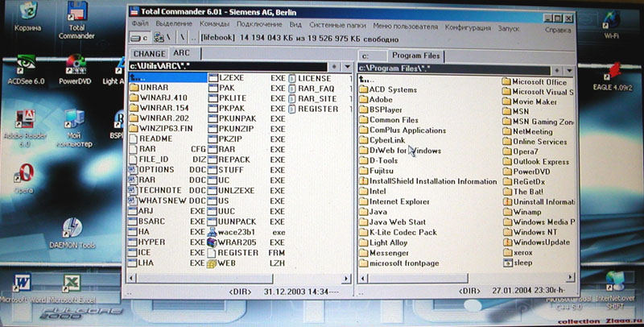The width and height of the screenshot is (644, 327).
Task: Launch ACDSee 6.0 from the desktop
Action: click(26, 70)
